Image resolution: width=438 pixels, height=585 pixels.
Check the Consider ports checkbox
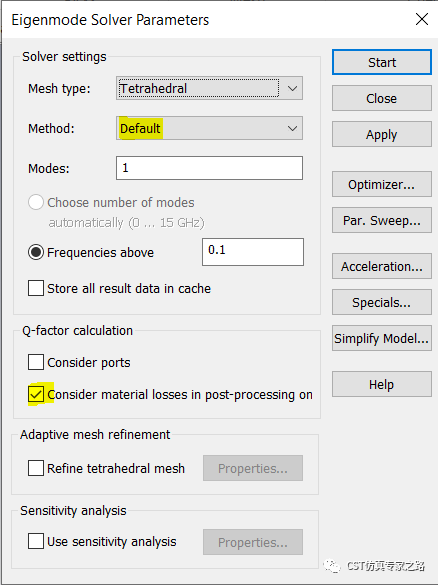(x=36, y=362)
